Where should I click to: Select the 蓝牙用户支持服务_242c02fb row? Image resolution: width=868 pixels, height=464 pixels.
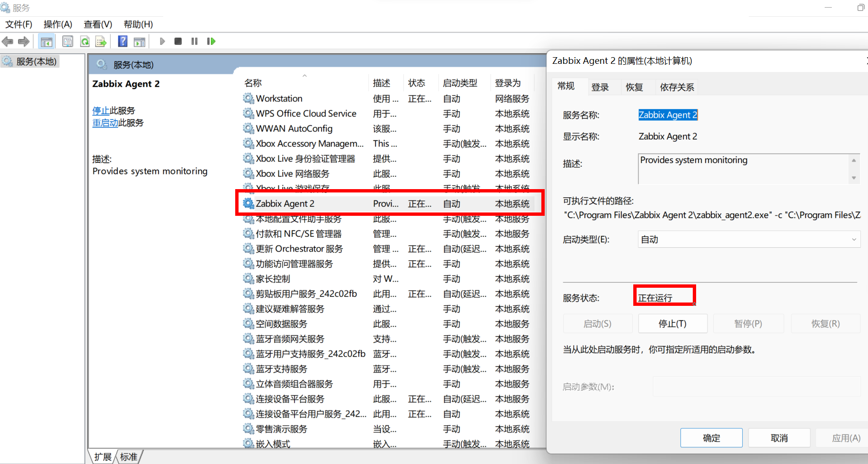pyautogui.click(x=388, y=353)
